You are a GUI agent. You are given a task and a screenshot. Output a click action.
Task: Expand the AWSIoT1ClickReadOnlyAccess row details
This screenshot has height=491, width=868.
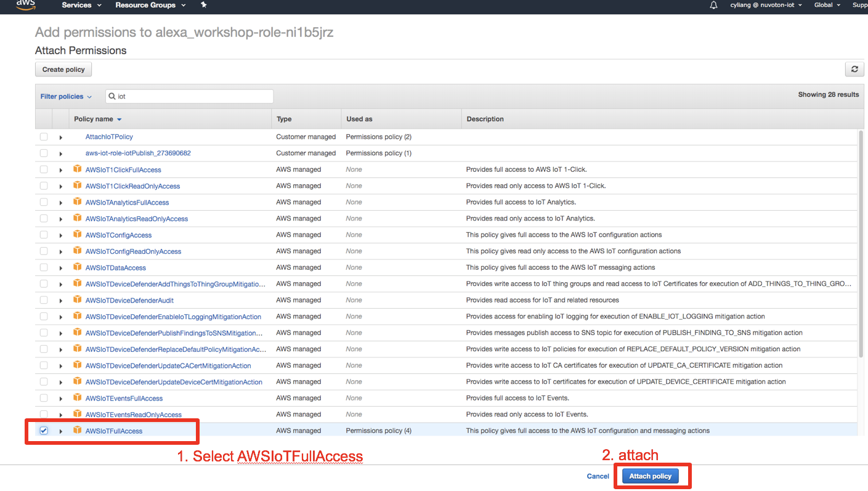click(x=61, y=186)
